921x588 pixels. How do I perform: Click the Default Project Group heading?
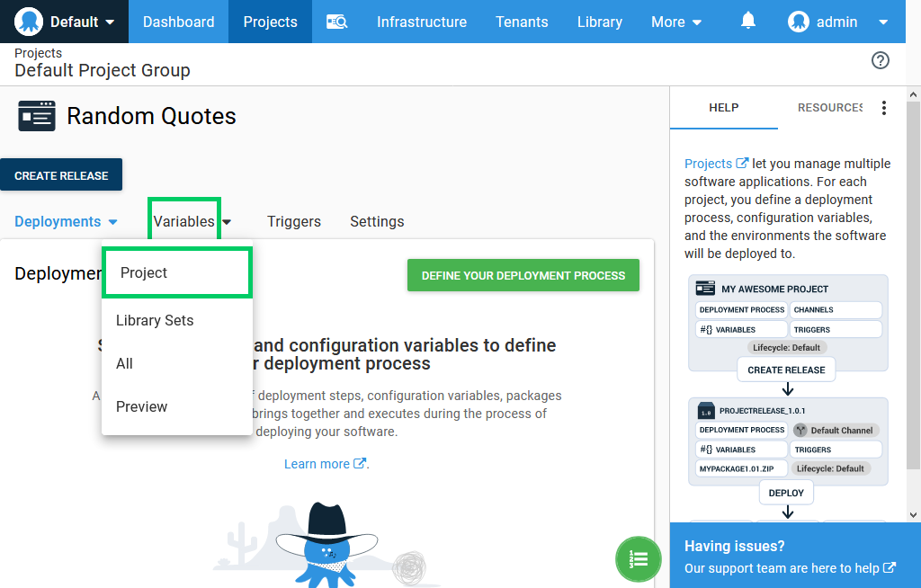[103, 70]
